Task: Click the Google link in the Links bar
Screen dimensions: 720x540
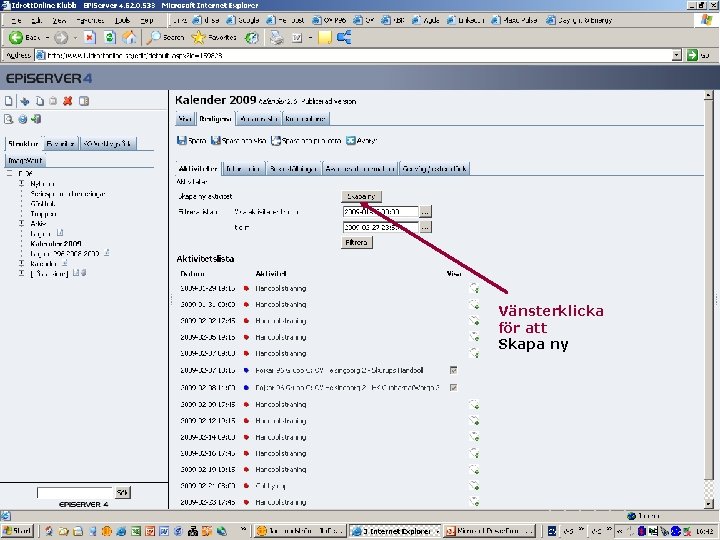Action: [x=243, y=20]
